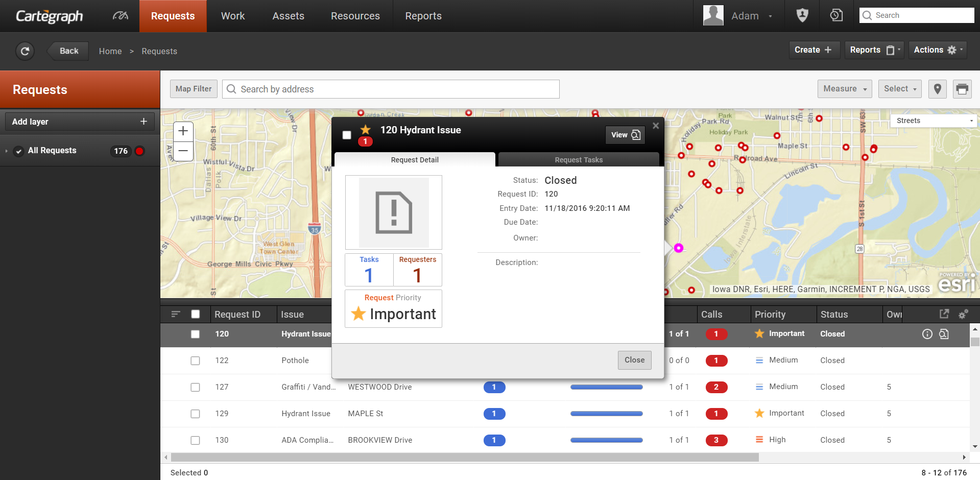Image resolution: width=980 pixels, height=480 pixels.
Task: Toggle All Requests layer visibility check
Action: (18, 151)
